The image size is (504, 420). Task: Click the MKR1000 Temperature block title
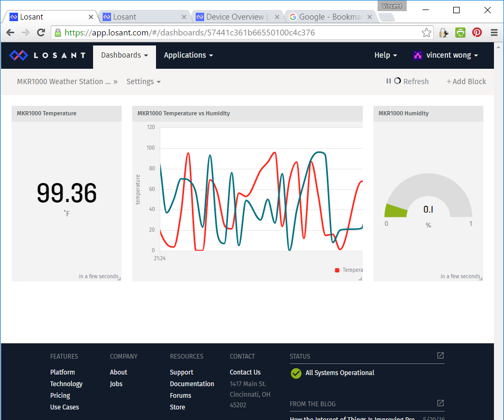pyautogui.click(x=47, y=113)
